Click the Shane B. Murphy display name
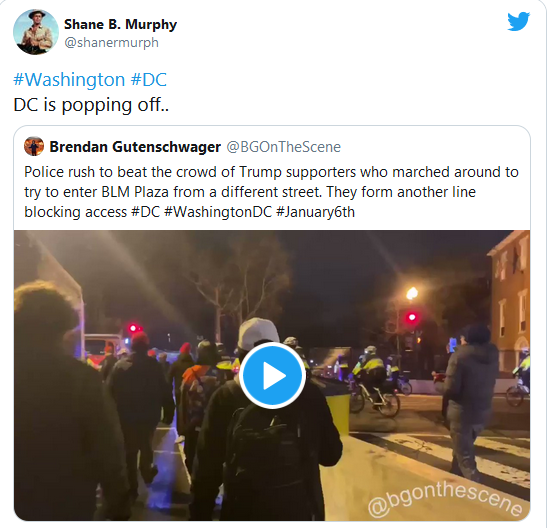 click(120, 24)
